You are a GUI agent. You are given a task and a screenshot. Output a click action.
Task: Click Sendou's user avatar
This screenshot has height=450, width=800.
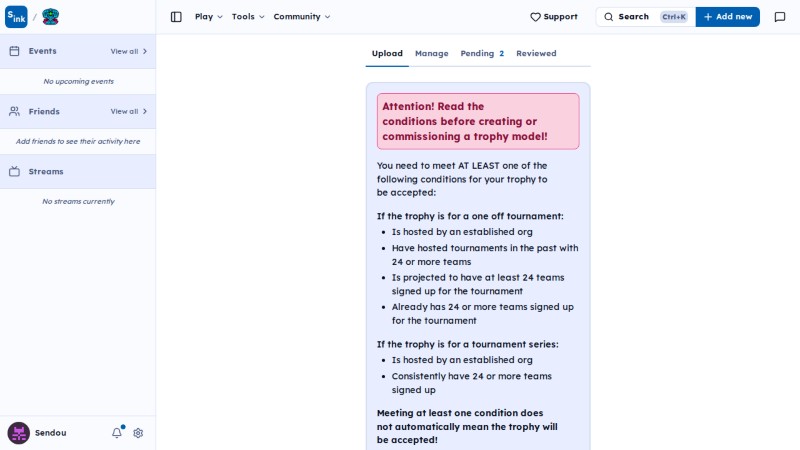click(18, 433)
